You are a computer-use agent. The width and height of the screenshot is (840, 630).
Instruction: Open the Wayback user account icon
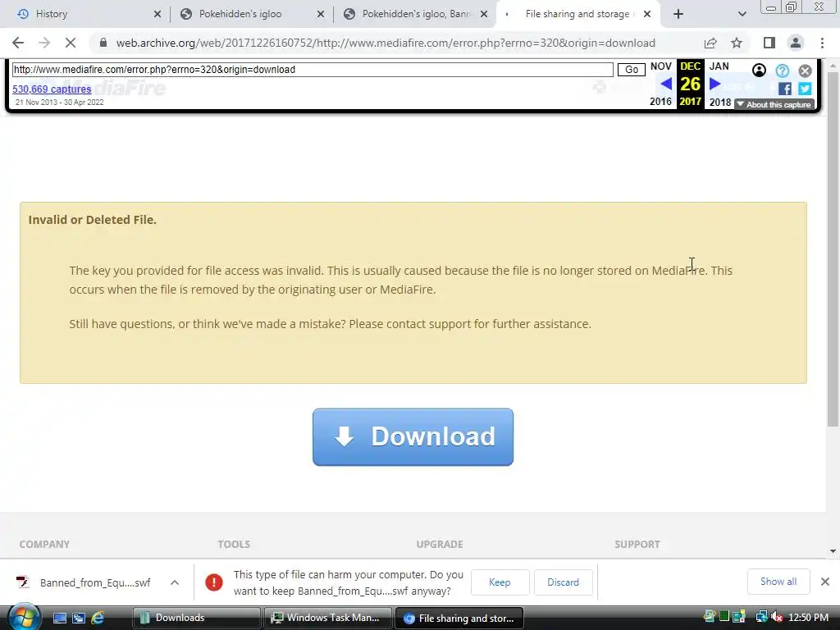(x=759, y=71)
